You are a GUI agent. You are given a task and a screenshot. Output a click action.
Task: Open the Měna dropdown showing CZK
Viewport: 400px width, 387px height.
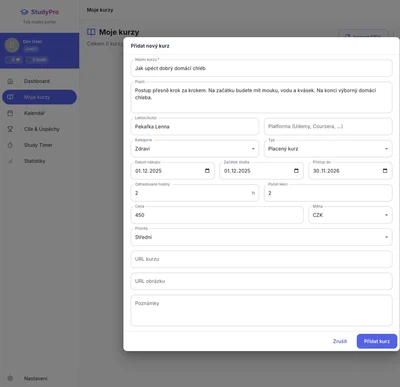click(350, 215)
